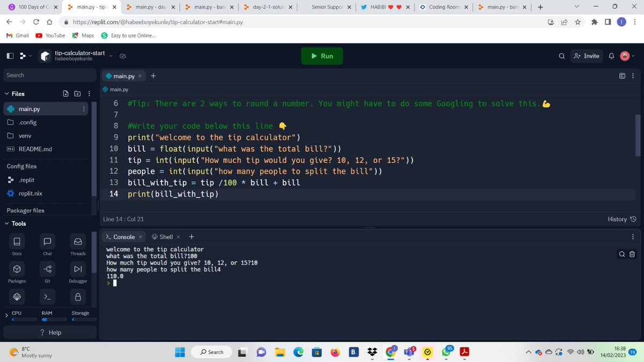Open the Help button
This screenshot has width=644, height=362.
pos(51,333)
